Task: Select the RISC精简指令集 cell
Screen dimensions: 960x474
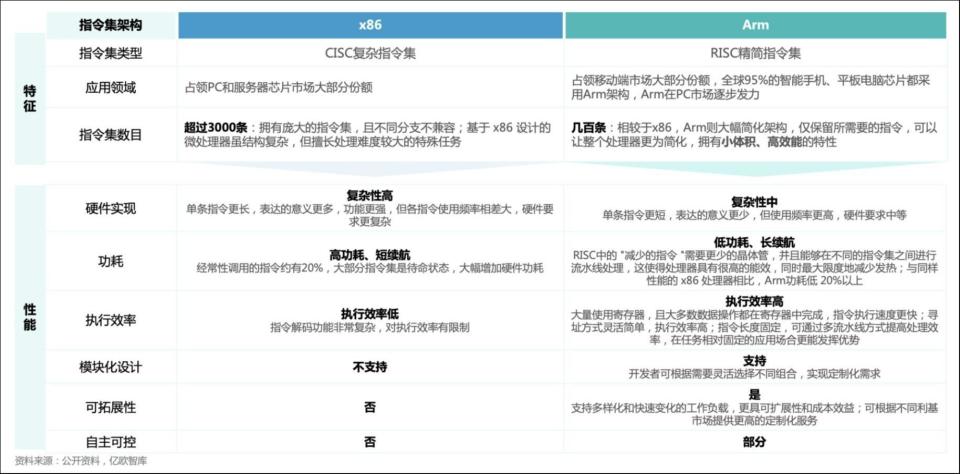Action: pos(755,54)
